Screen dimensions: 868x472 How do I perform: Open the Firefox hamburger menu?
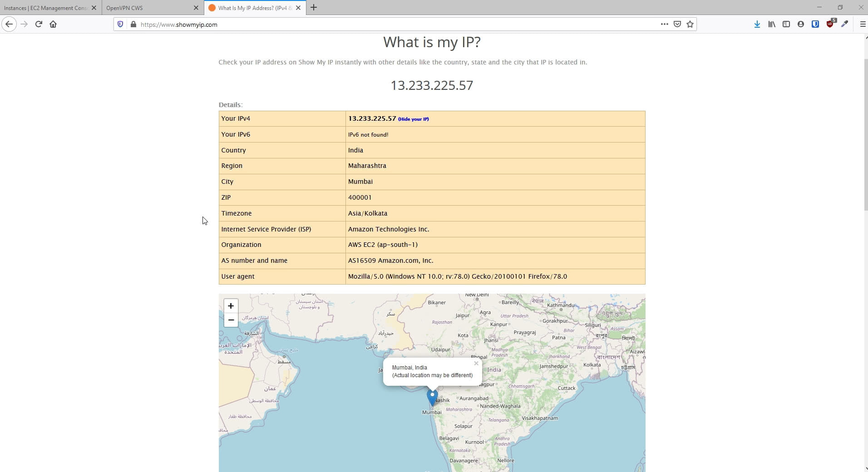point(862,24)
